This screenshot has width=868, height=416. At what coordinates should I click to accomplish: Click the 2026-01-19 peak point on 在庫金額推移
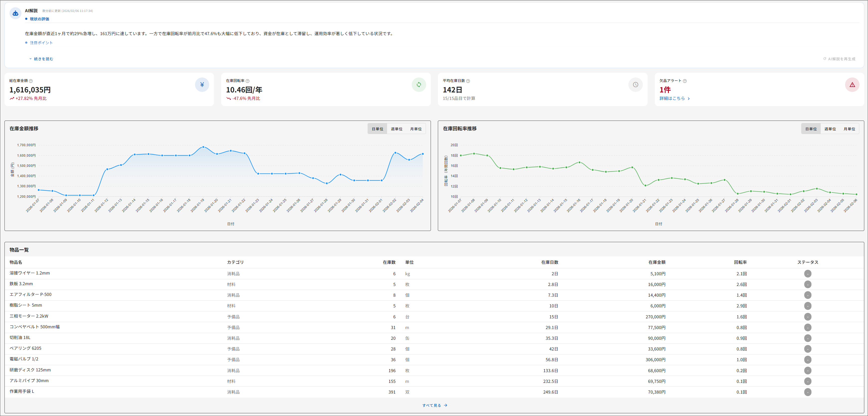pos(203,147)
